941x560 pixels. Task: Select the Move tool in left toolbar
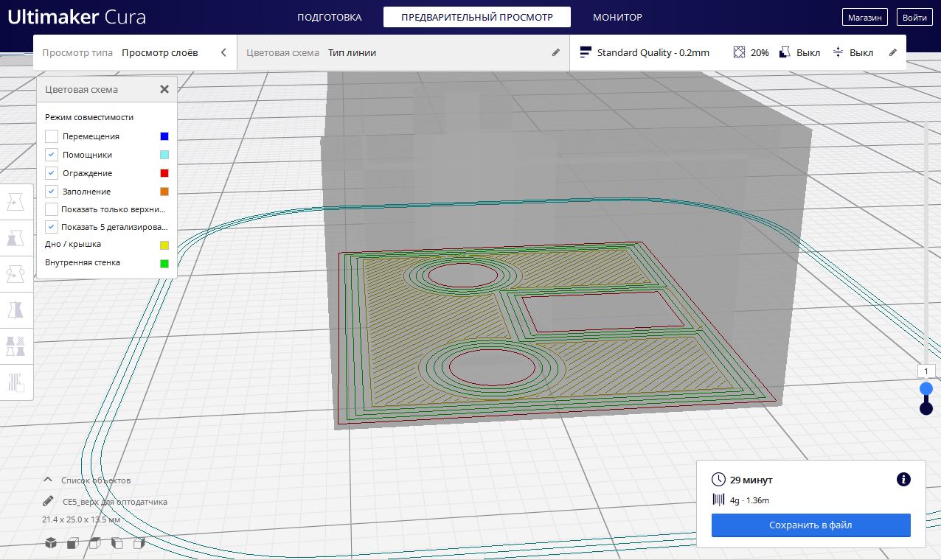pos(15,201)
